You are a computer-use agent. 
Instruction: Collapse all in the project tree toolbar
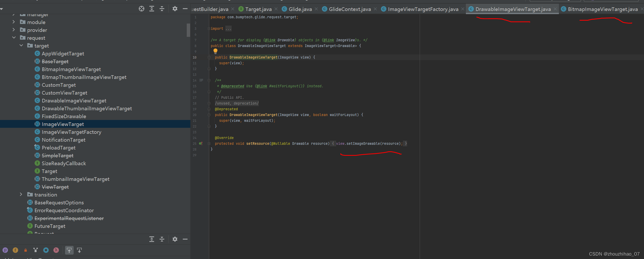[162, 9]
